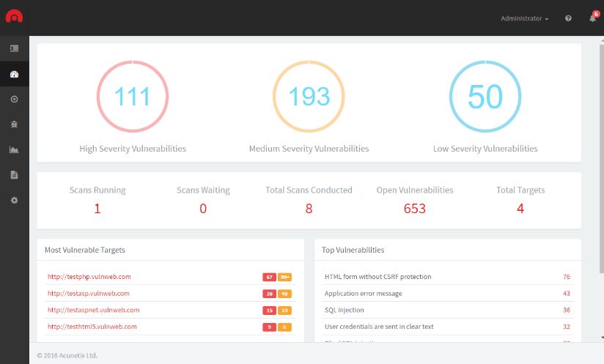Image resolution: width=604 pixels, height=364 pixels.
Task: Click the count 43 for Application error
Action: pyautogui.click(x=566, y=293)
